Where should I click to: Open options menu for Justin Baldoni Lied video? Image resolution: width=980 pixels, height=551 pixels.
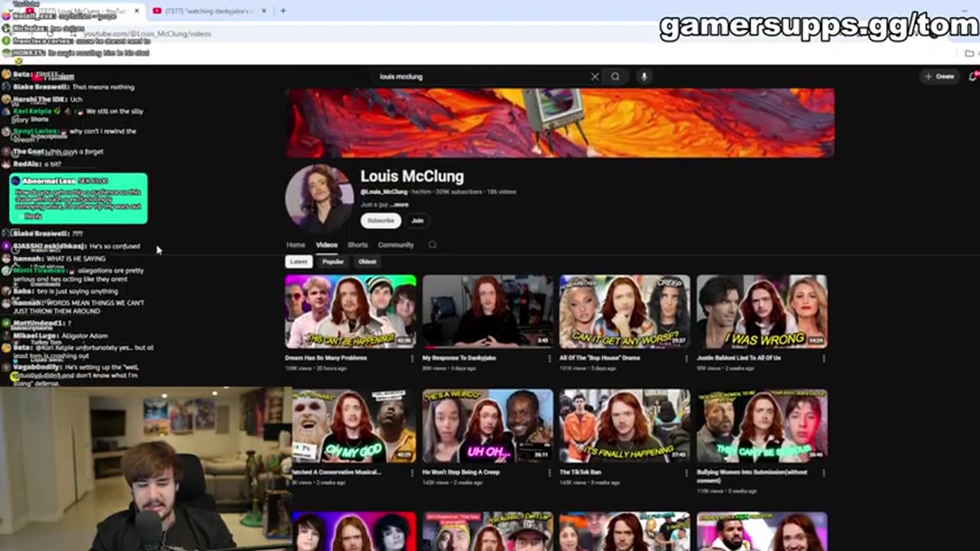tap(824, 358)
